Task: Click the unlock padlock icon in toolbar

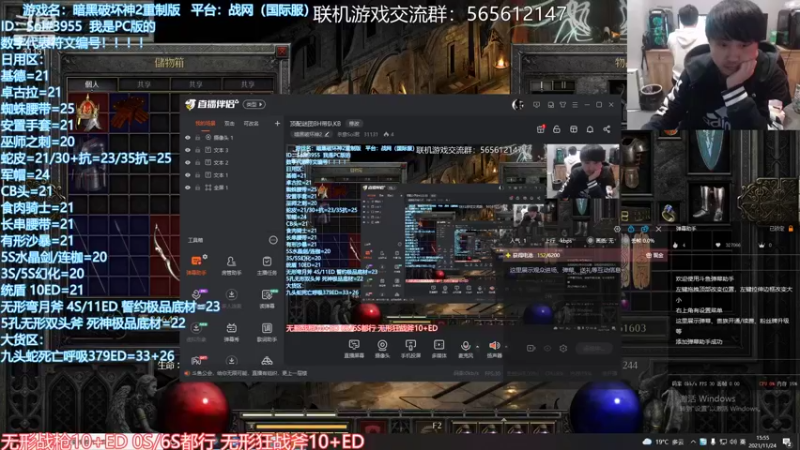Action: (x=557, y=129)
